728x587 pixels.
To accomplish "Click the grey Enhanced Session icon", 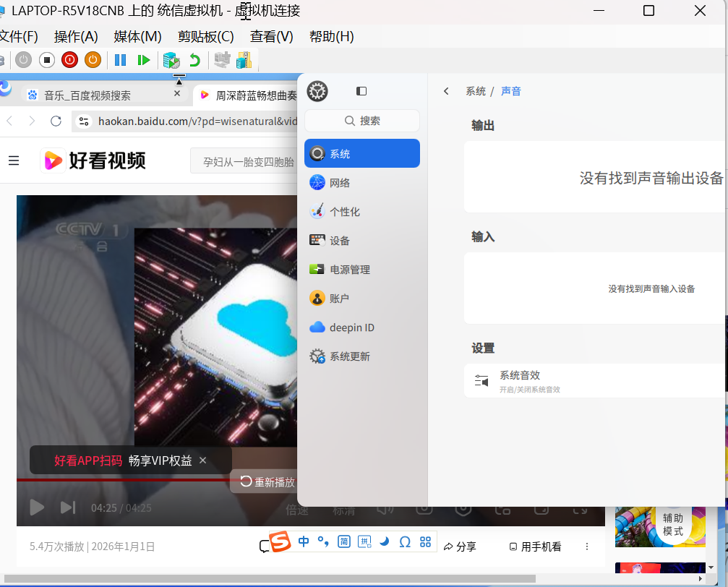I will coord(222,60).
